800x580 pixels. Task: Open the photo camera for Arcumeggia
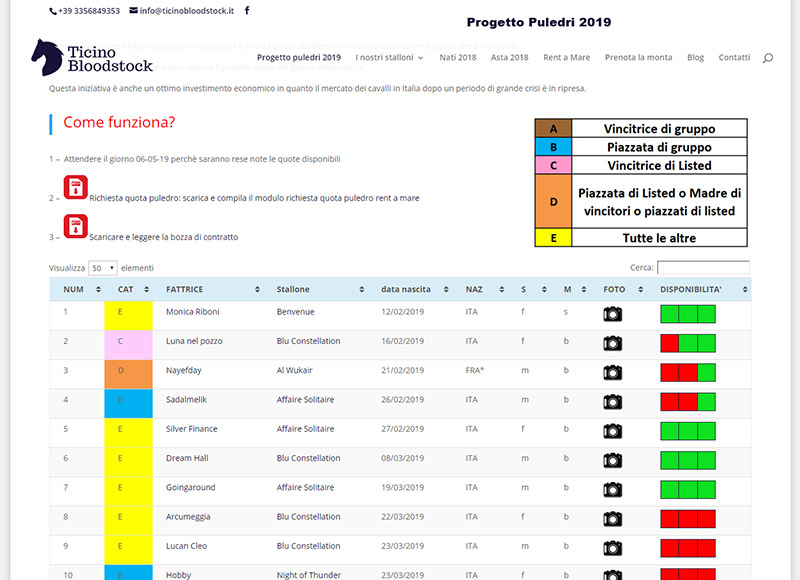[612, 519]
